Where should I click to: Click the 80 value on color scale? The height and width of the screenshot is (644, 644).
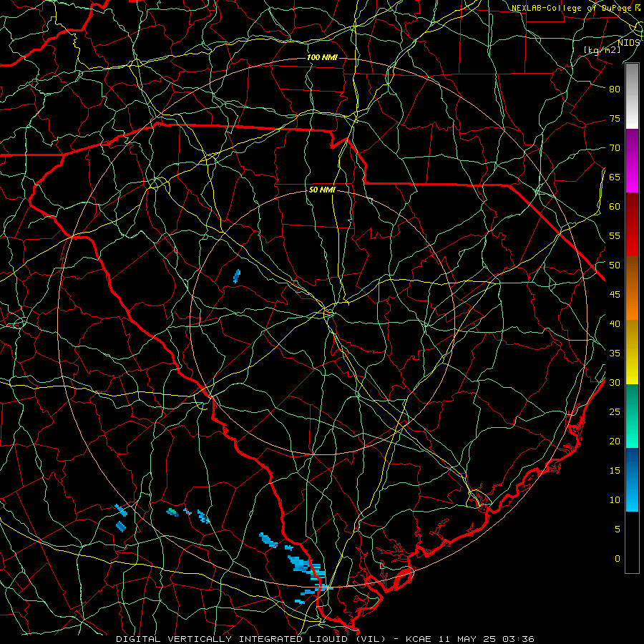615,89
